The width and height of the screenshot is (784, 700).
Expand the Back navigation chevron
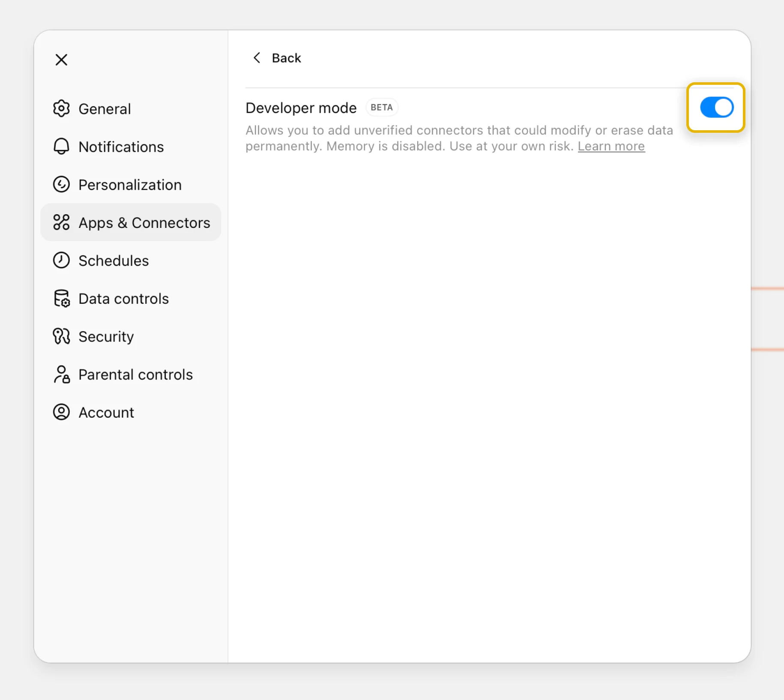tap(257, 58)
